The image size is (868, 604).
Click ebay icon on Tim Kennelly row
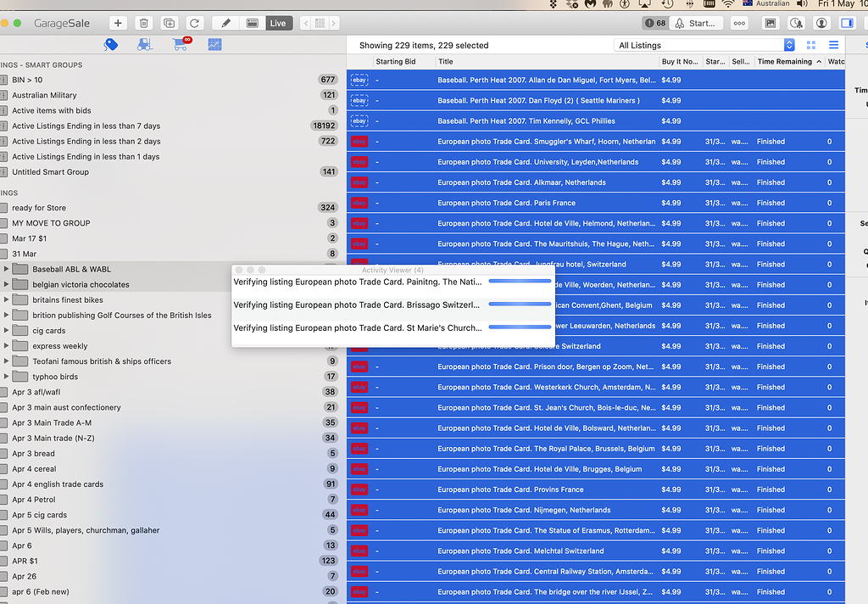[x=359, y=120]
